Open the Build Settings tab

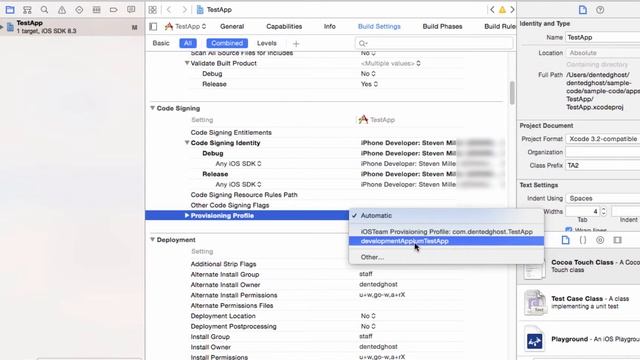point(379,27)
